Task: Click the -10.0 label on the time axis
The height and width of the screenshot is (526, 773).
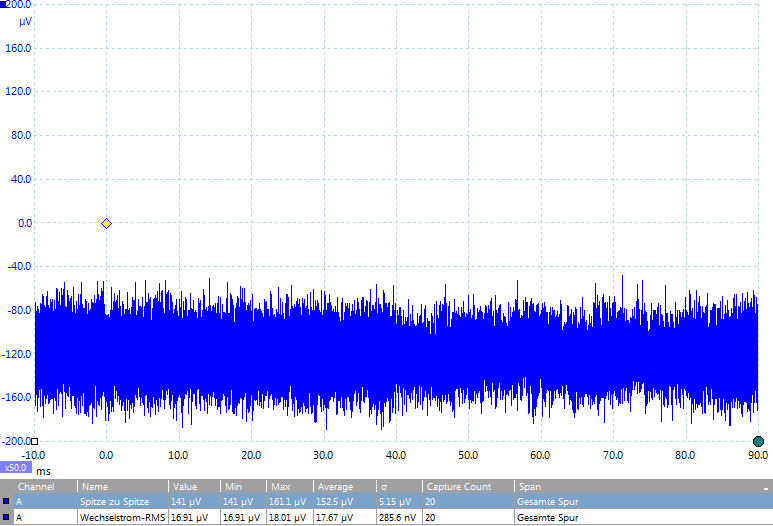Action: pyautogui.click(x=33, y=455)
